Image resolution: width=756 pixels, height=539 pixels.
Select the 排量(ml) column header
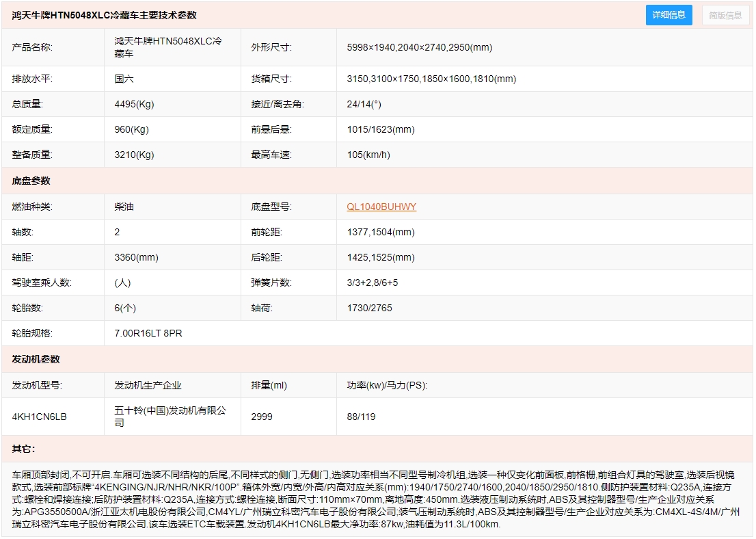coord(269,385)
